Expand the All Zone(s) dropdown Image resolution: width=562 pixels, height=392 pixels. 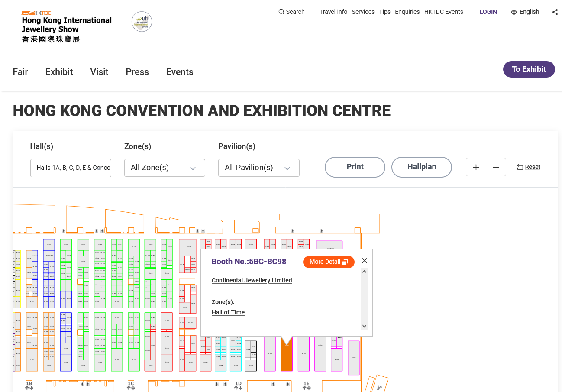[165, 168]
